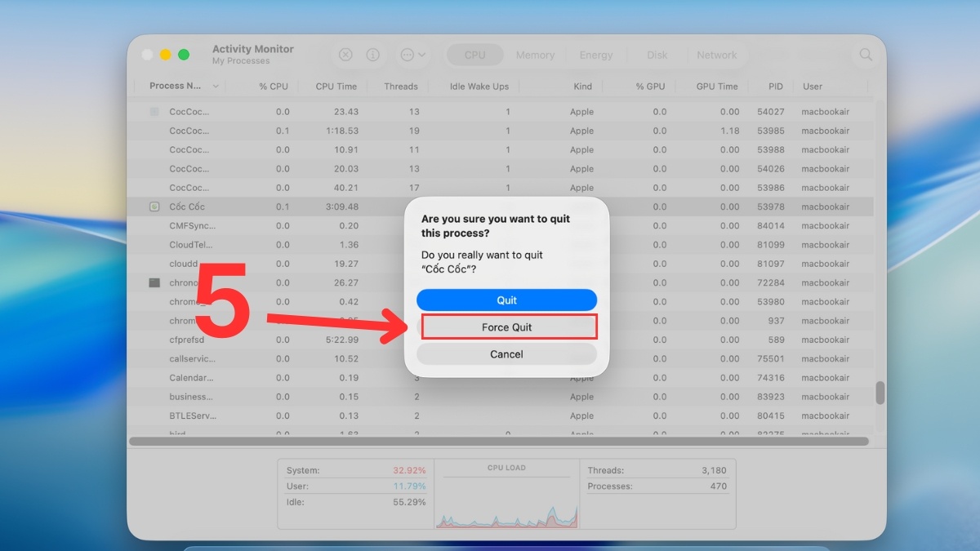This screenshot has height=551, width=980.
Task: Sort by the GPU Time column header
Action: 717,87
